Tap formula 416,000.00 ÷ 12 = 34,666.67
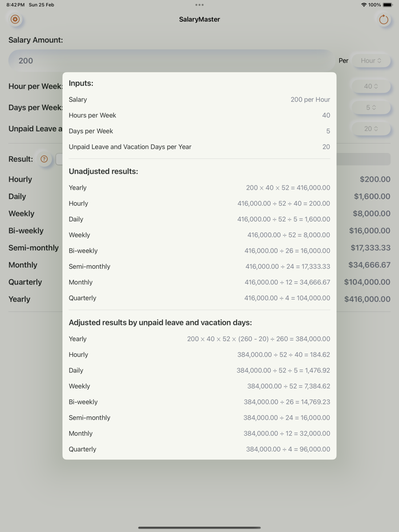The image size is (399, 532). (287, 283)
